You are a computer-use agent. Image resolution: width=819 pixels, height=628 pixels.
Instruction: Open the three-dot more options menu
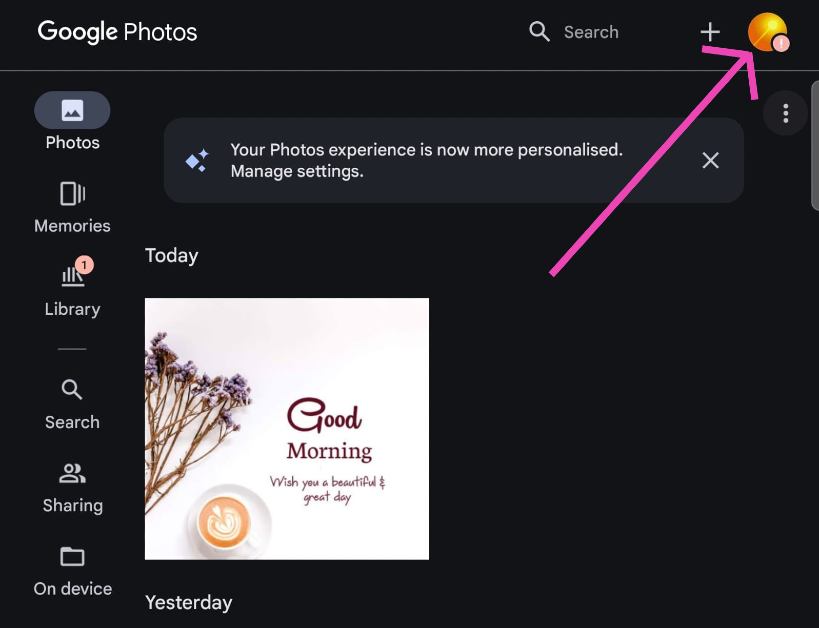(786, 114)
